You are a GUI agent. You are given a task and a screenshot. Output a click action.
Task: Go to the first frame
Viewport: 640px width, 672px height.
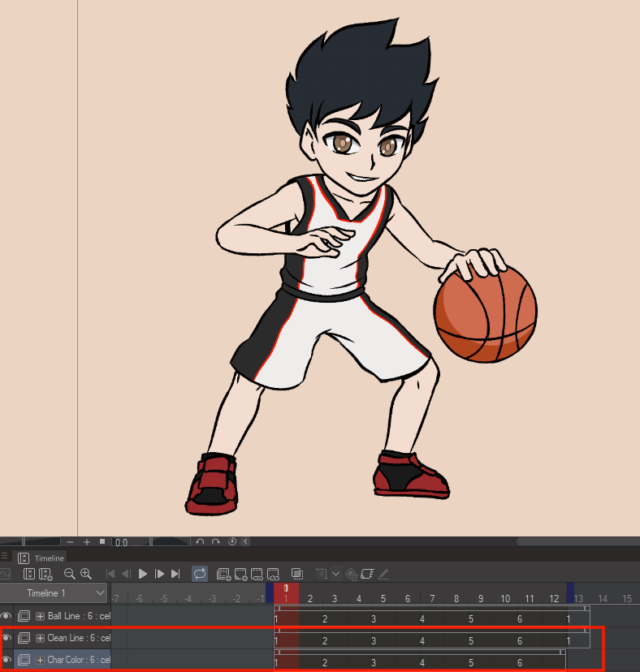110,574
